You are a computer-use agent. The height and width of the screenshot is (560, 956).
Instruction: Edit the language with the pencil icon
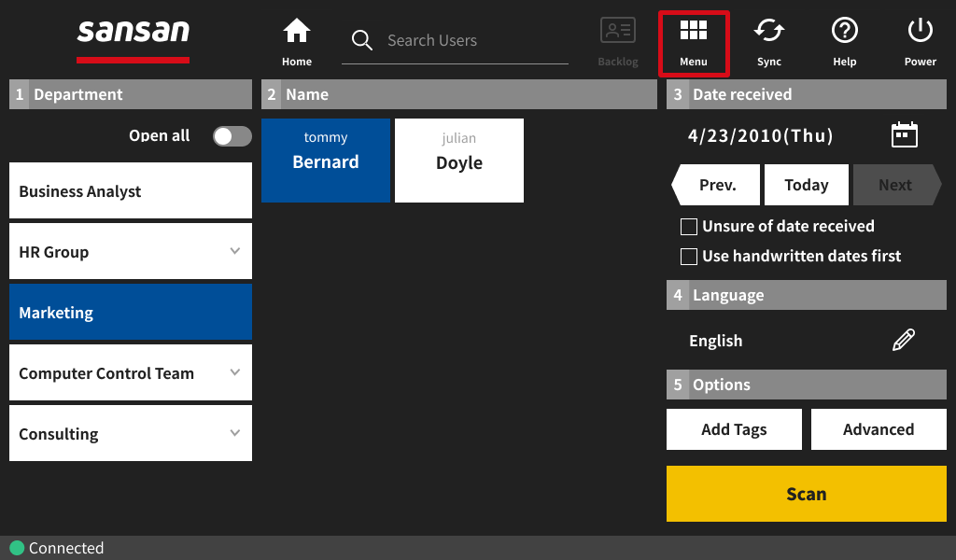pyautogui.click(x=904, y=340)
